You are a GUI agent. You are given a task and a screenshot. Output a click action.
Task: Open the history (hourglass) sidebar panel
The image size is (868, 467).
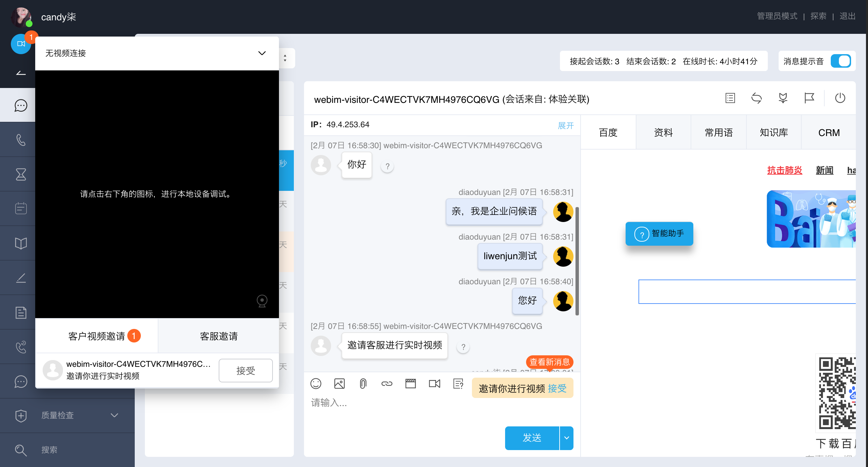21,174
